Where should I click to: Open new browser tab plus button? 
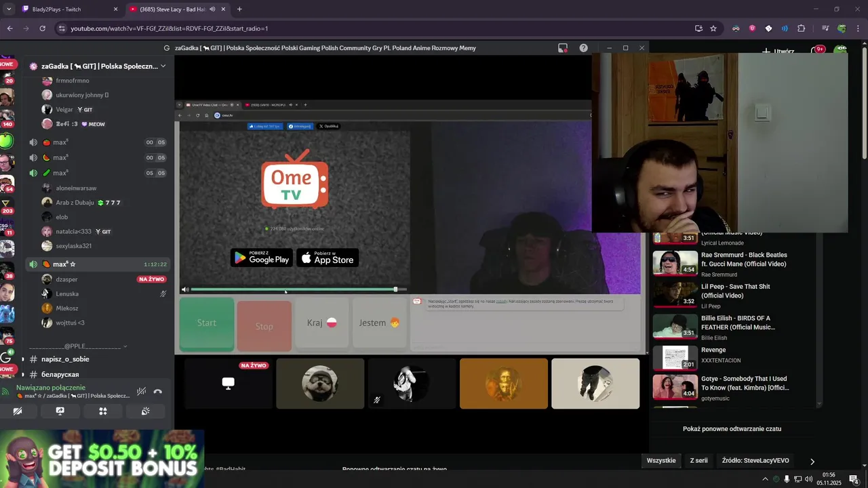[x=239, y=9]
